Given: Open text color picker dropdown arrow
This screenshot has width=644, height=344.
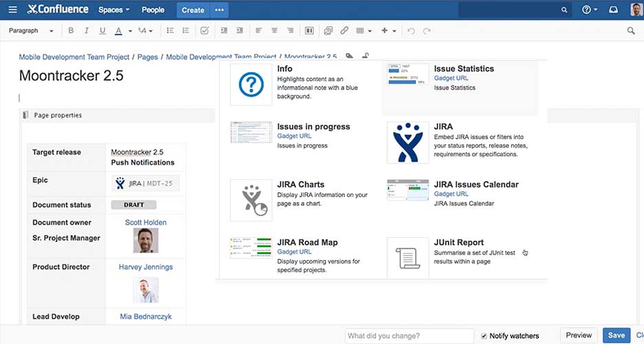Looking at the screenshot, I should [x=130, y=31].
